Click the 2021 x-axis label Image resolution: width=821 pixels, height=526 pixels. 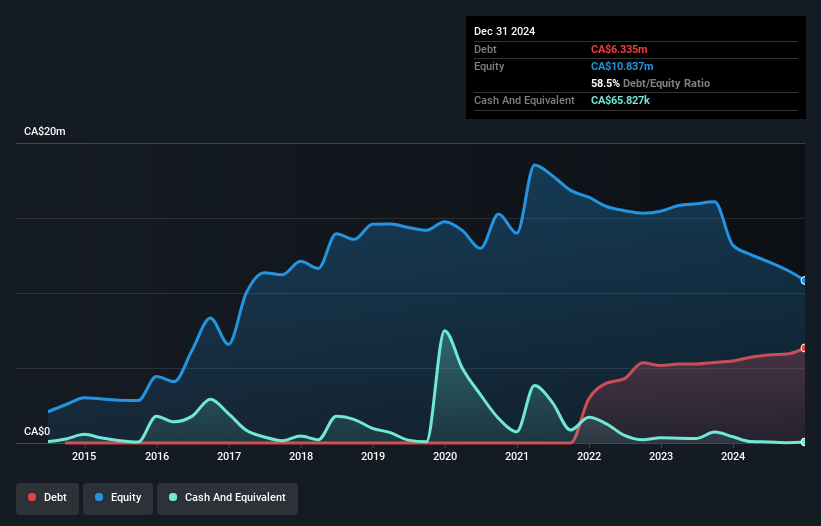(517, 456)
